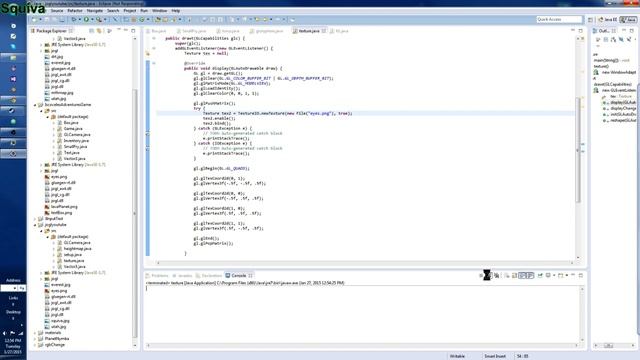This screenshot has height=360, width=640.
Task: Toggle Show Console on standard out
Action: tap(522, 276)
